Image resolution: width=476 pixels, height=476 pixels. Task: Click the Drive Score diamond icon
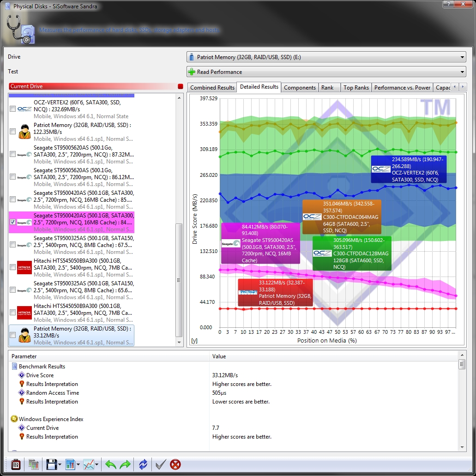[22, 375]
